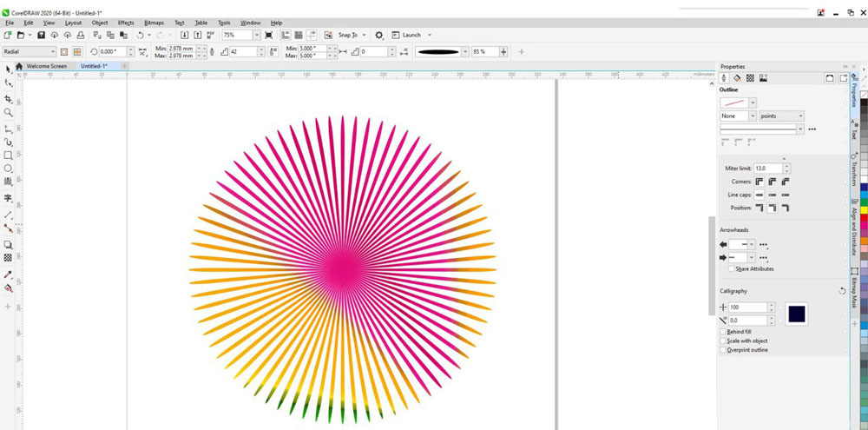
Task: Click the Save icon in the toolbar
Action: click(42, 35)
